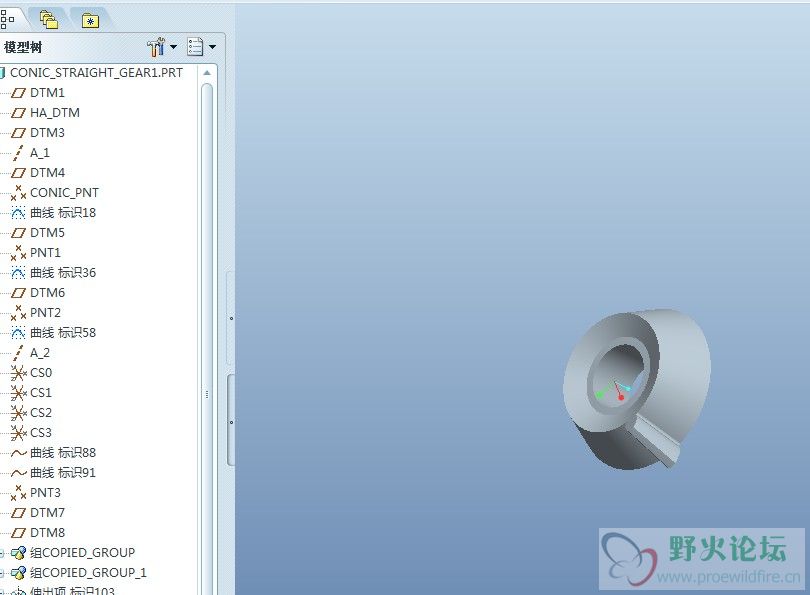Open model tree settings hammer icon
This screenshot has height=595, width=810.
point(156,47)
